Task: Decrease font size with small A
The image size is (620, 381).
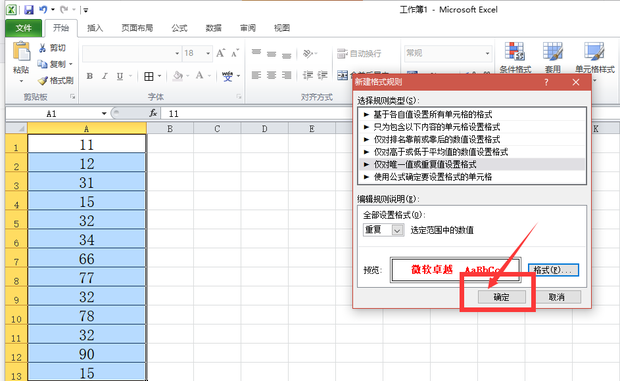Action: coord(235,53)
